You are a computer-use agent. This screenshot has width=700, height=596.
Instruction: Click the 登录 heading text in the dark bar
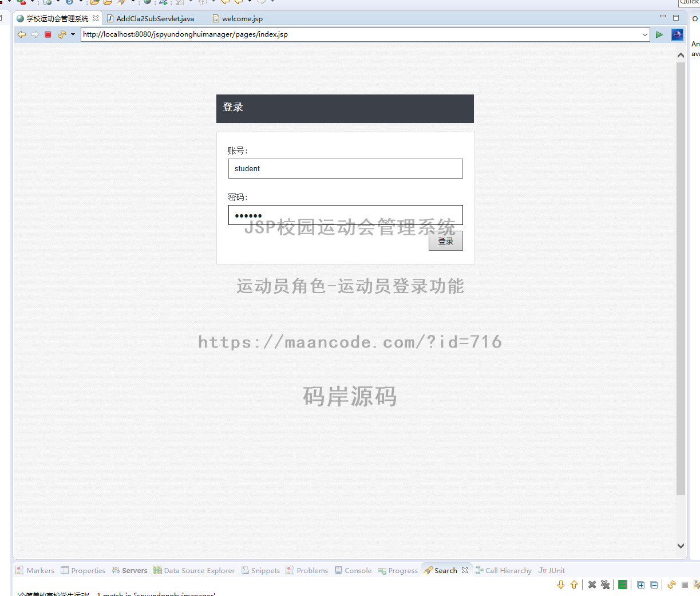(233, 107)
